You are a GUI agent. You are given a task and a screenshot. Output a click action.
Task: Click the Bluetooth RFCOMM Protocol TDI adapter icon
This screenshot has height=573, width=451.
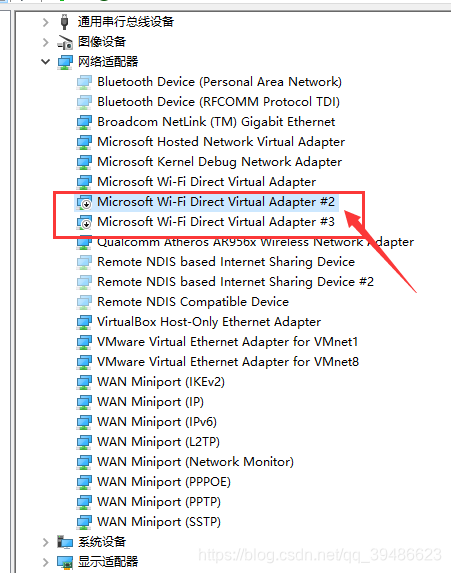pyautogui.click(x=84, y=102)
